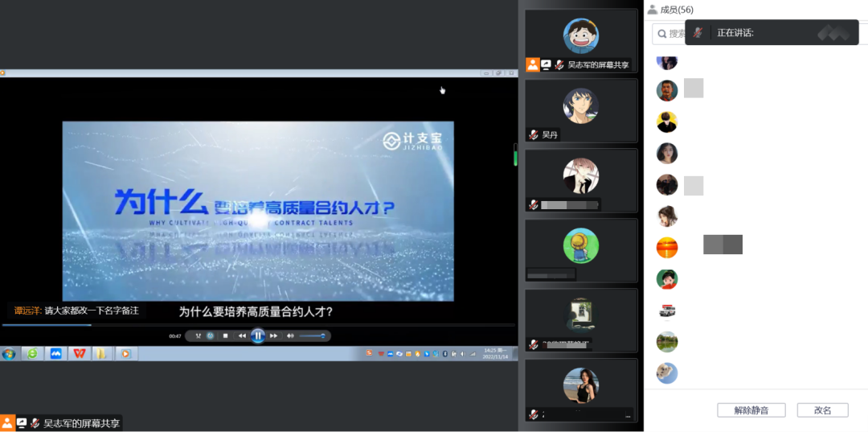Click muted mic icon beside 吴丹

534,134
